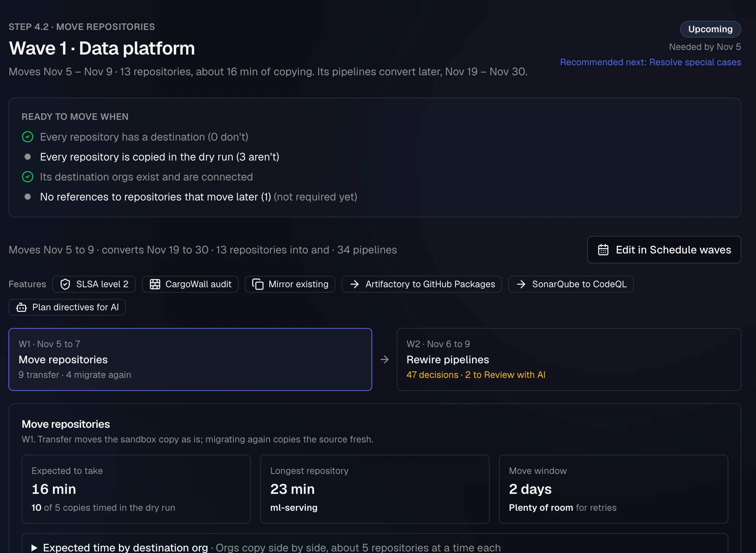Click the grid icon on CargoWall audit
756x553 pixels.
155,284
